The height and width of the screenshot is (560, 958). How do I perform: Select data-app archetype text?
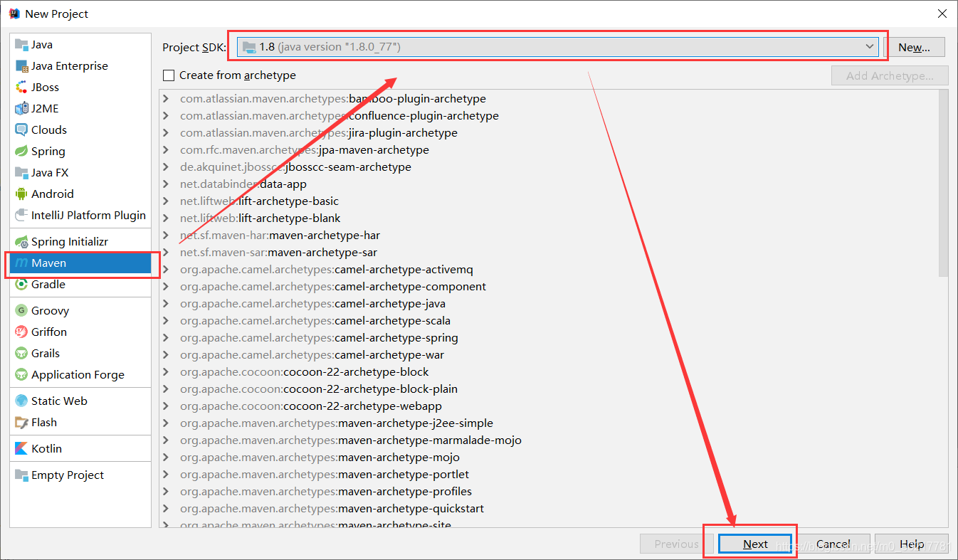[x=283, y=184]
